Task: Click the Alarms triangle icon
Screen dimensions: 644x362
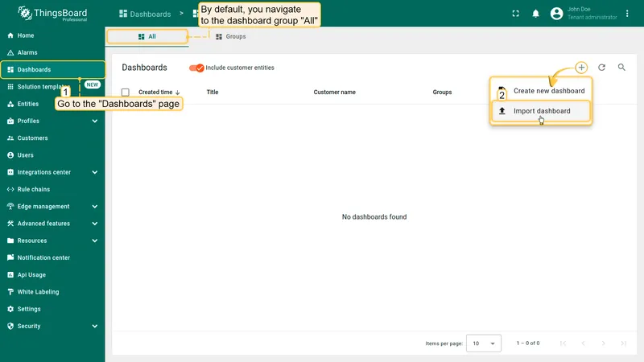Action: point(10,52)
